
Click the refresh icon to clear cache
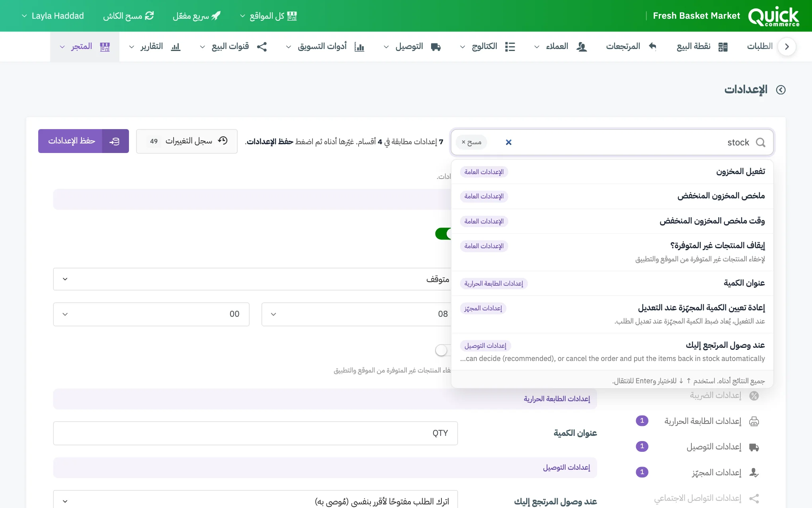click(149, 16)
